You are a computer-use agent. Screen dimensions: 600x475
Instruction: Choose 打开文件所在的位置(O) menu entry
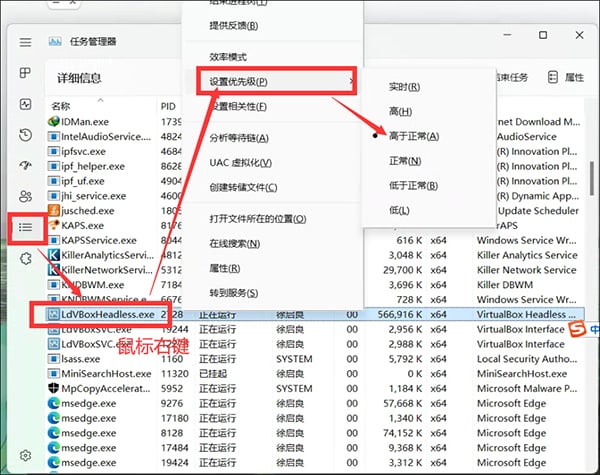click(258, 219)
